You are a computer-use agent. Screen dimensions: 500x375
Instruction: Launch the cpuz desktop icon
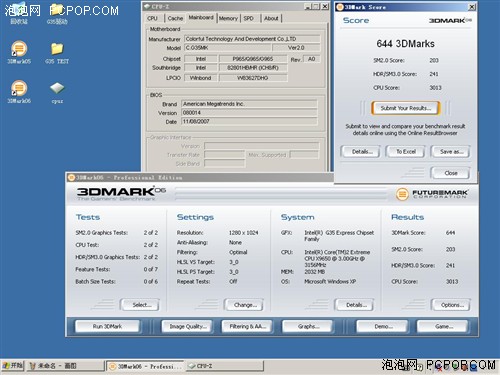[57, 92]
